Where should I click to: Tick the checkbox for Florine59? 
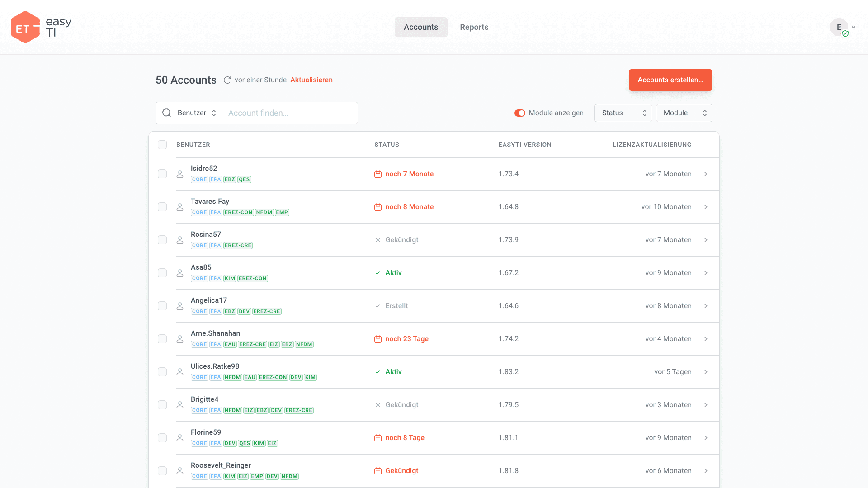162,438
